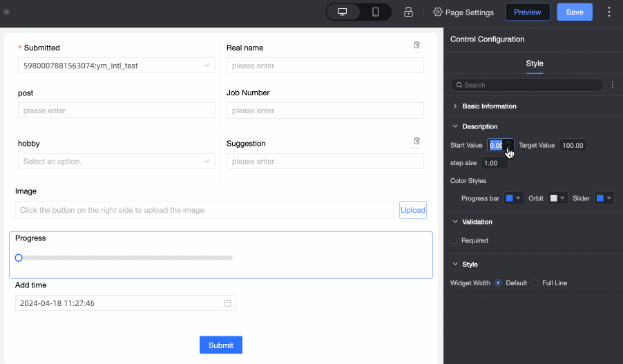The image size is (623, 364).
Task: Open the top-bar more options menu
Action: click(x=608, y=12)
